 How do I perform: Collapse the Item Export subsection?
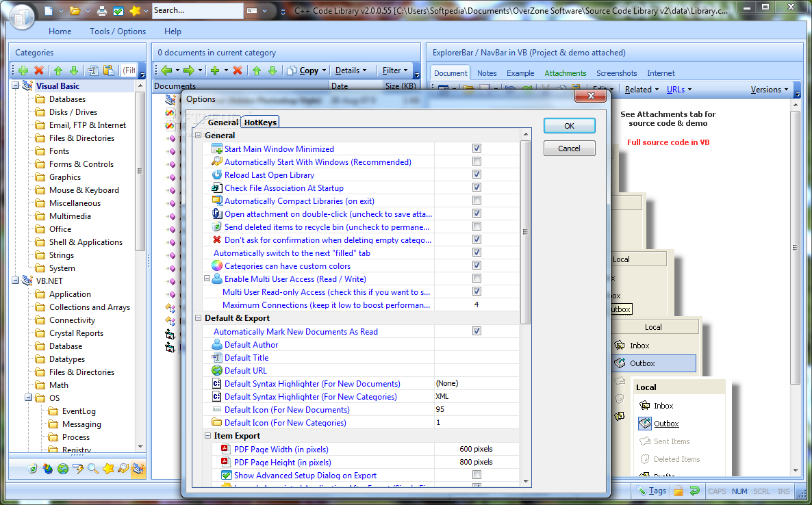207,436
